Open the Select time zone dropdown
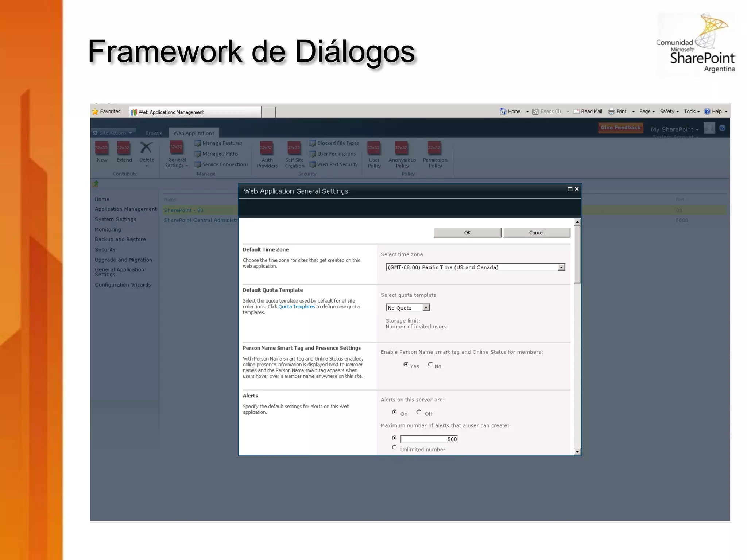 click(x=475, y=267)
